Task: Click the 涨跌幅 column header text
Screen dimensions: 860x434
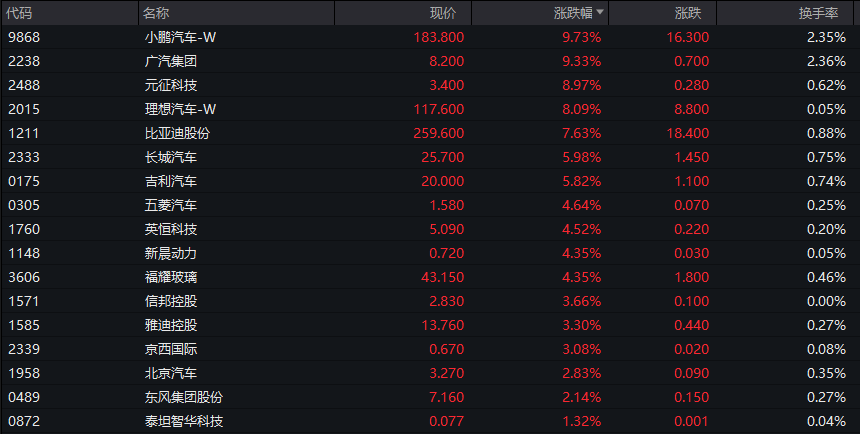Action: click(x=572, y=13)
